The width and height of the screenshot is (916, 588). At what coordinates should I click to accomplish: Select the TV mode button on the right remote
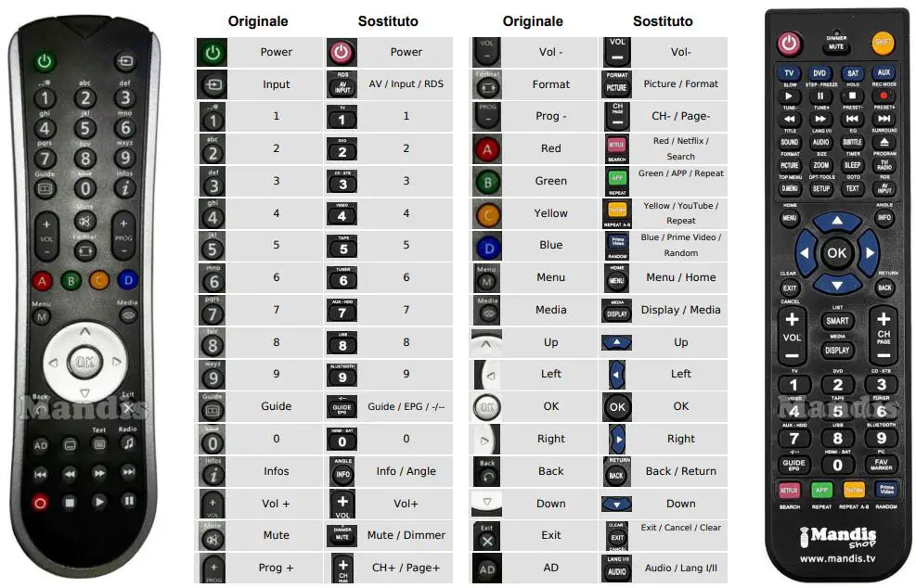[789, 73]
